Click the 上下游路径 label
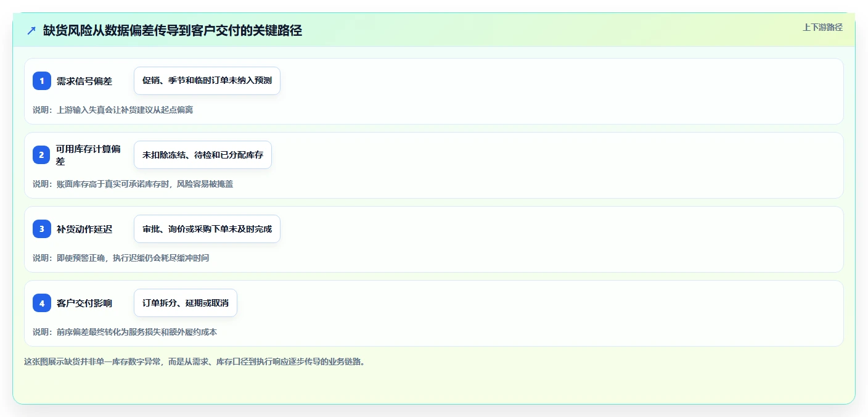The height and width of the screenshot is (417, 868). tap(822, 27)
